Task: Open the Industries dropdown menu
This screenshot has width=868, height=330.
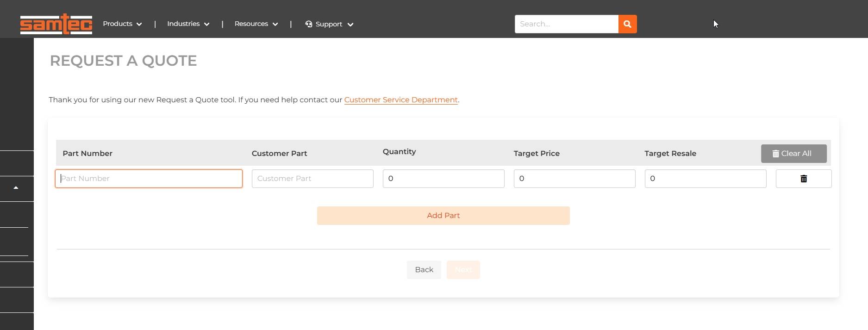Action: point(188,24)
